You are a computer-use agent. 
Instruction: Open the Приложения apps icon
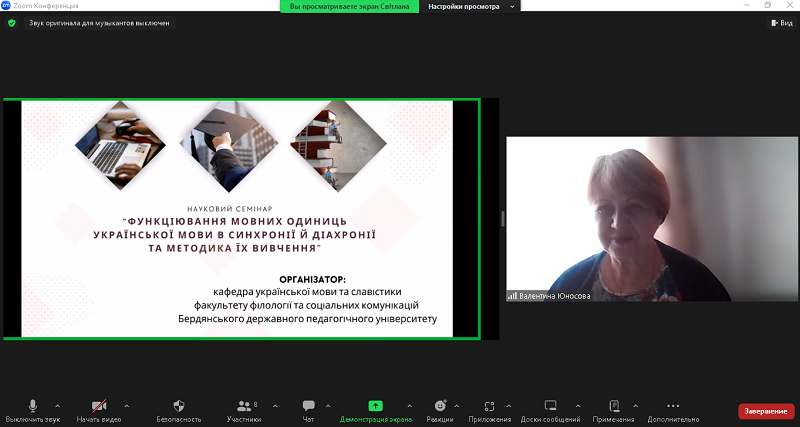tap(489, 406)
